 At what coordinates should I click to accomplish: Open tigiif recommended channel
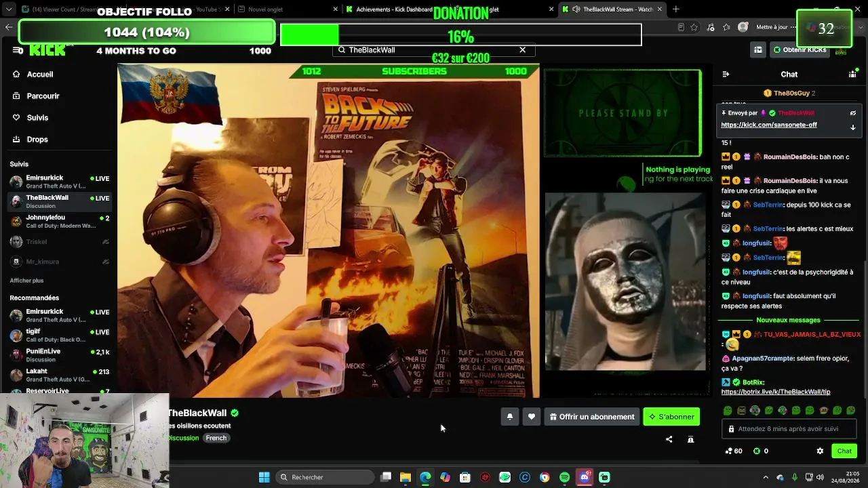pyautogui.click(x=60, y=335)
